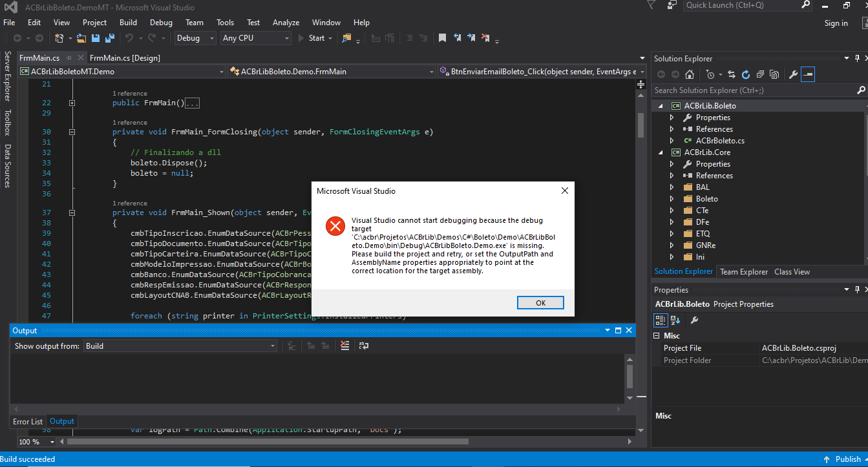This screenshot has width=868, height=467.
Task: Open the ACBrLibBoletoMT.Demo project dropdown
Action: (122, 72)
